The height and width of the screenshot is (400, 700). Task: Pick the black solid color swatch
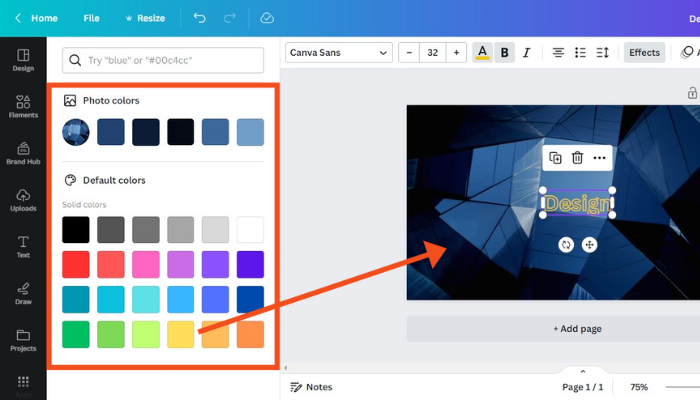coord(76,229)
